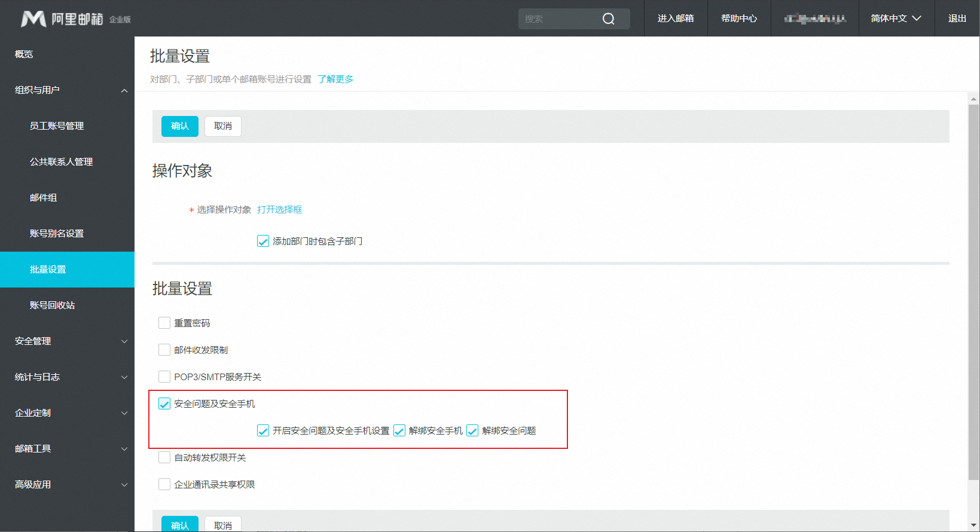Click the scrollbar down arrow
Screen dimensions: 980x532
click(973, 525)
